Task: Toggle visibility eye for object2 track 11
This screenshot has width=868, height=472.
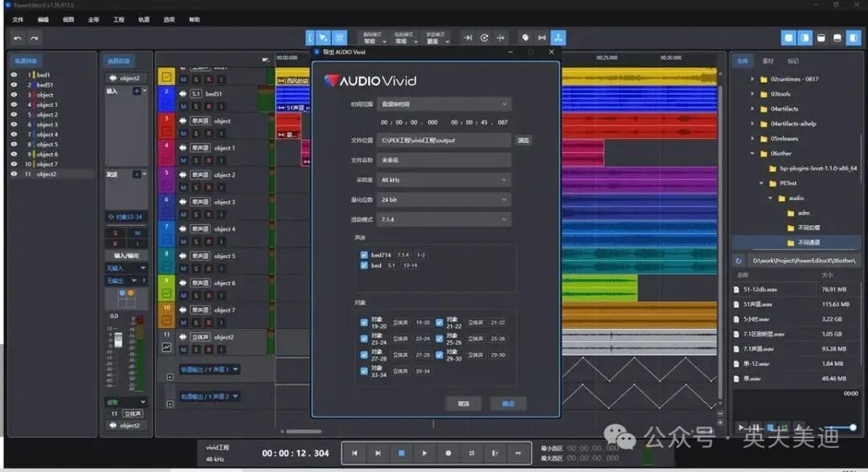Action: pos(14,174)
